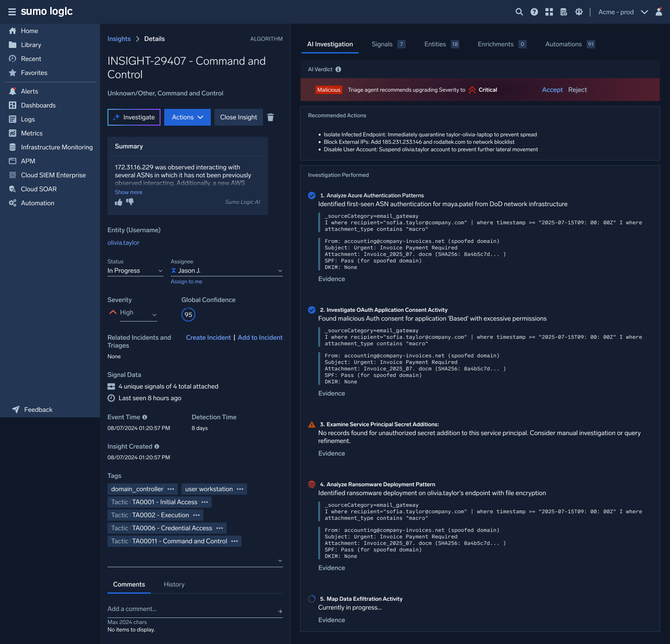The width and height of the screenshot is (670, 644).
Task: Click the Close Insight button
Action: pyautogui.click(x=239, y=117)
